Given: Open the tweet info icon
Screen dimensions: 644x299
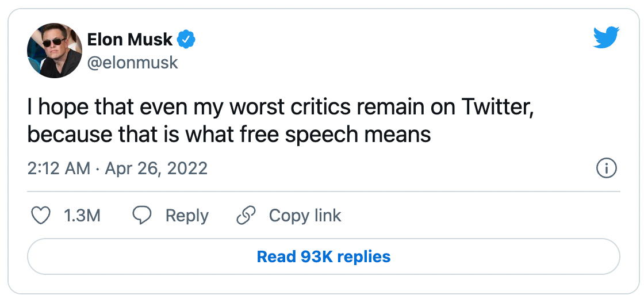Looking at the screenshot, I should (x=607, y=168).
